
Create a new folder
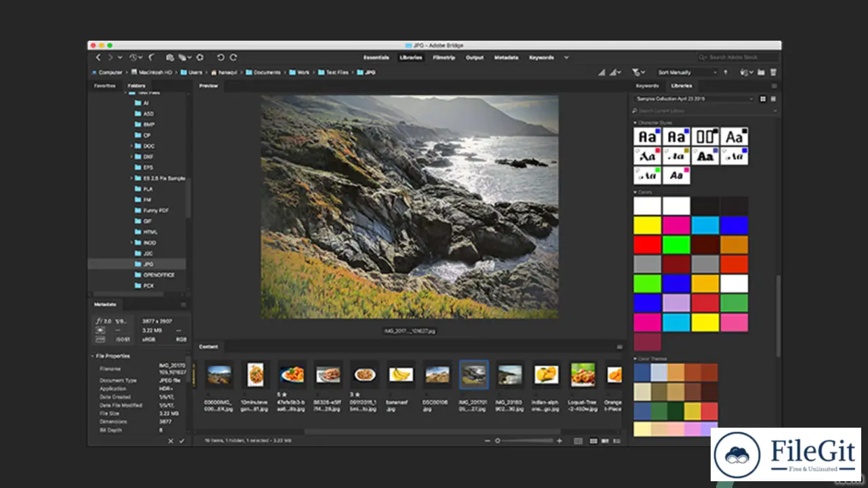(x=761, y=73)
